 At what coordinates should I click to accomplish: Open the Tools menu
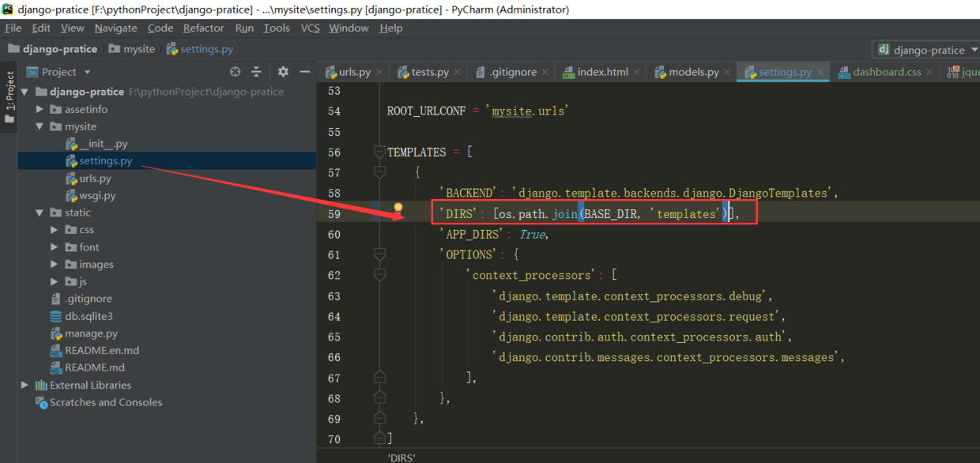277,28
